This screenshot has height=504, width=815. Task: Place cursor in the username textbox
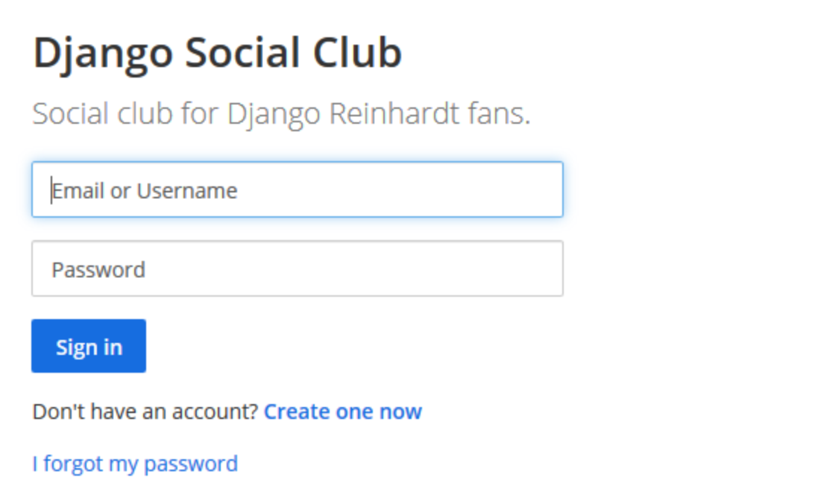(x=297, y=190)
